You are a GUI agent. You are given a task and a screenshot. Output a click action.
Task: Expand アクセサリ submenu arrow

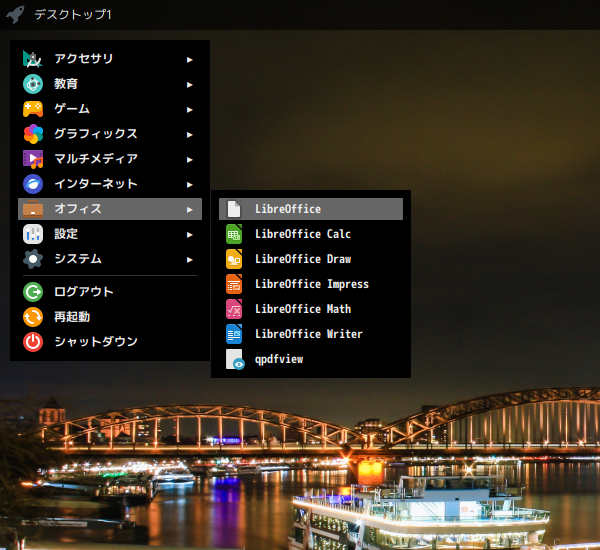click(189, 60)
